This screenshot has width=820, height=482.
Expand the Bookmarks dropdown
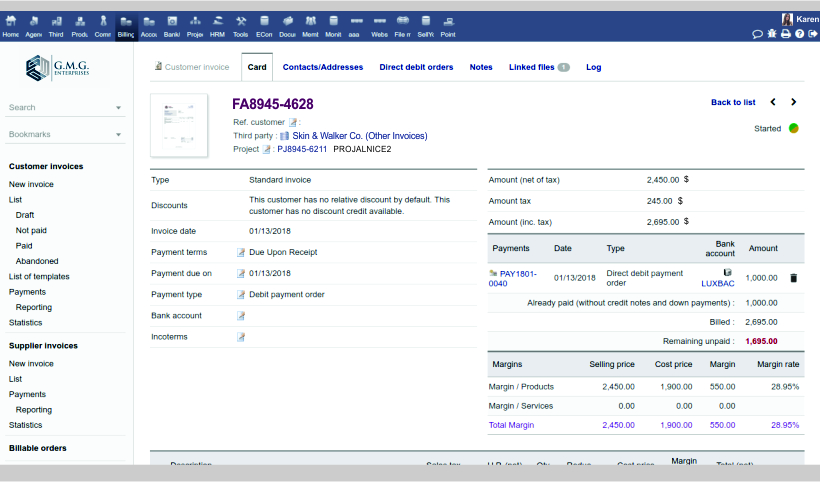point(119,135)
